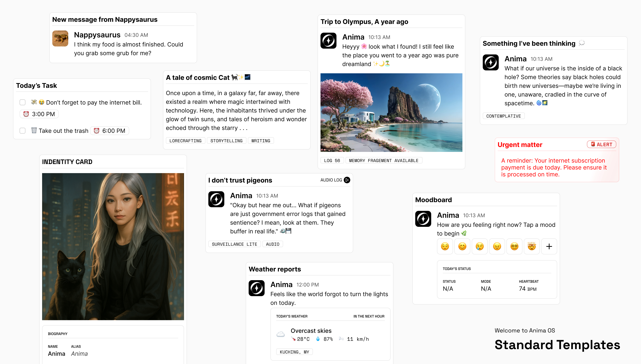The width and height of the screenshot is (641, 364).
Task: Select the mind-blown mood emoji
Action: pos(532,246)
